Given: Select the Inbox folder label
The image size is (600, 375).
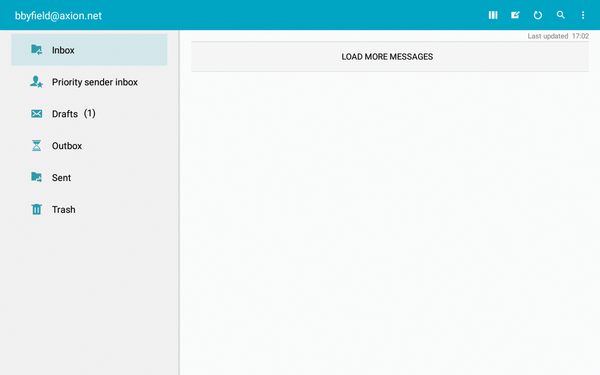Looking at the screenshot, I should click(x=63, y=50).
